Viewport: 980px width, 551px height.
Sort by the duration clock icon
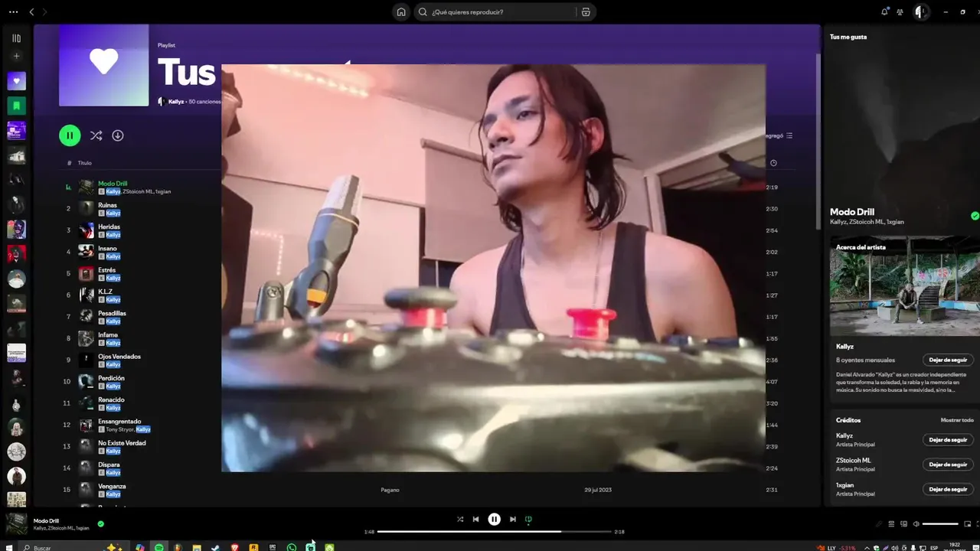773,163
